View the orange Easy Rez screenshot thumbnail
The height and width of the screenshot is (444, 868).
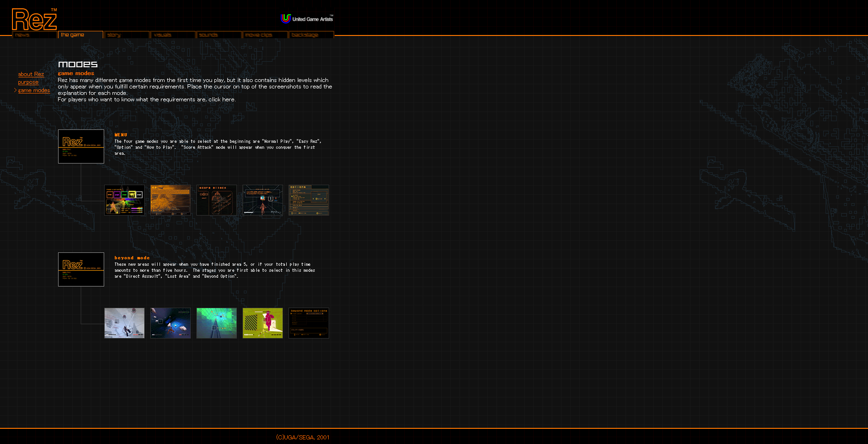click(x=171, y=200)
